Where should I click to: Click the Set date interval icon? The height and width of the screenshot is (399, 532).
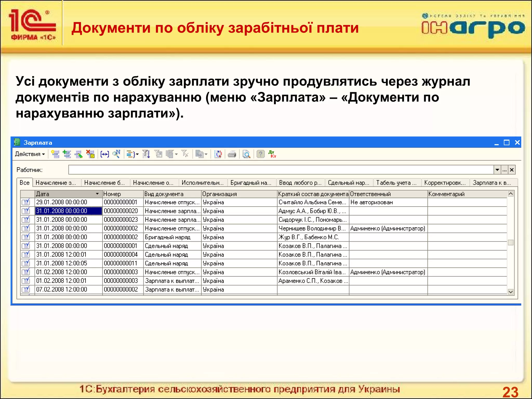(x=105, y=154)
